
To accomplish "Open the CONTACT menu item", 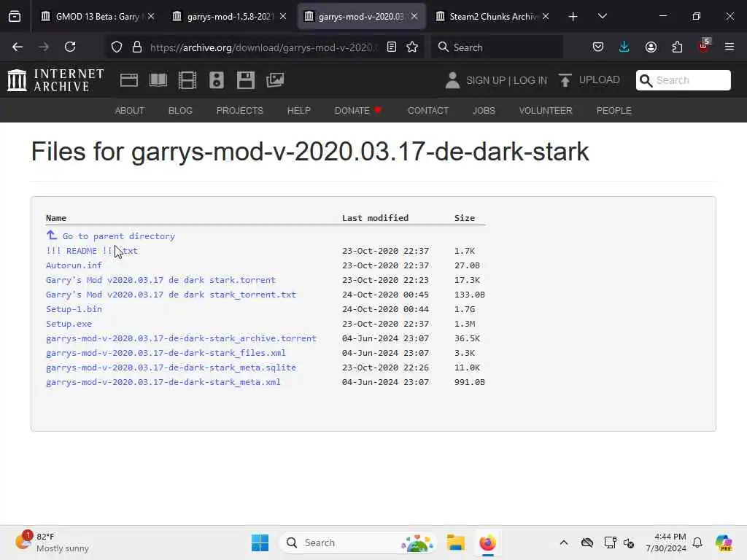I will tap(428, 111).
